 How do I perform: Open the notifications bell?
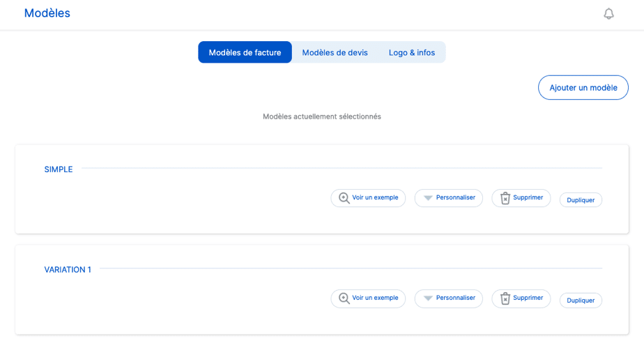tap(608, 14)
